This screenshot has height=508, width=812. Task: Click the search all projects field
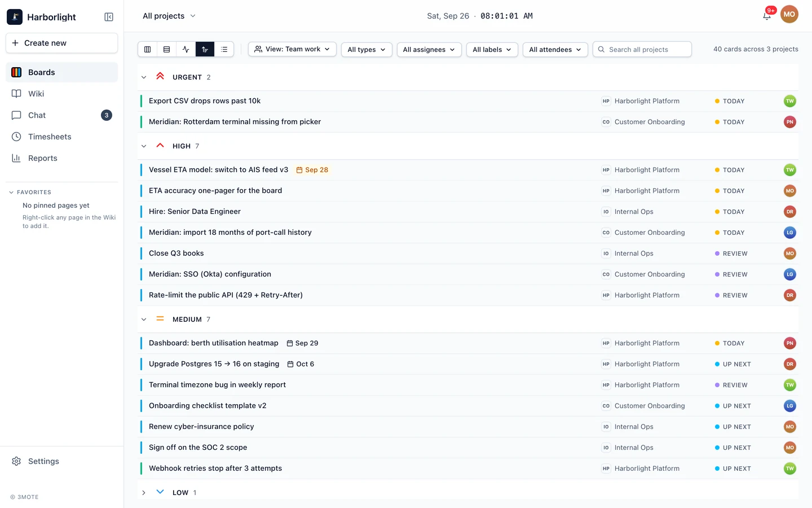point(642,50)
